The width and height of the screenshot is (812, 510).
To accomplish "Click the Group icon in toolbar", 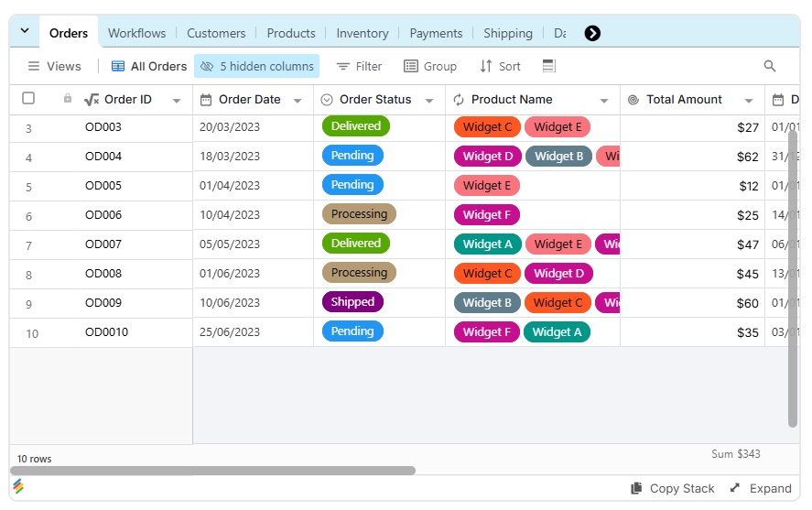I will [x=411, y=66].
